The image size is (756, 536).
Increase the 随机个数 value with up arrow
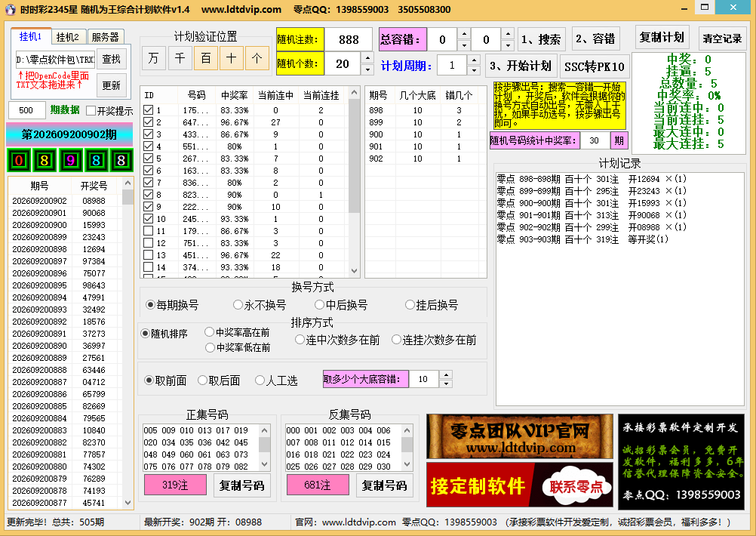click(367, 58)
